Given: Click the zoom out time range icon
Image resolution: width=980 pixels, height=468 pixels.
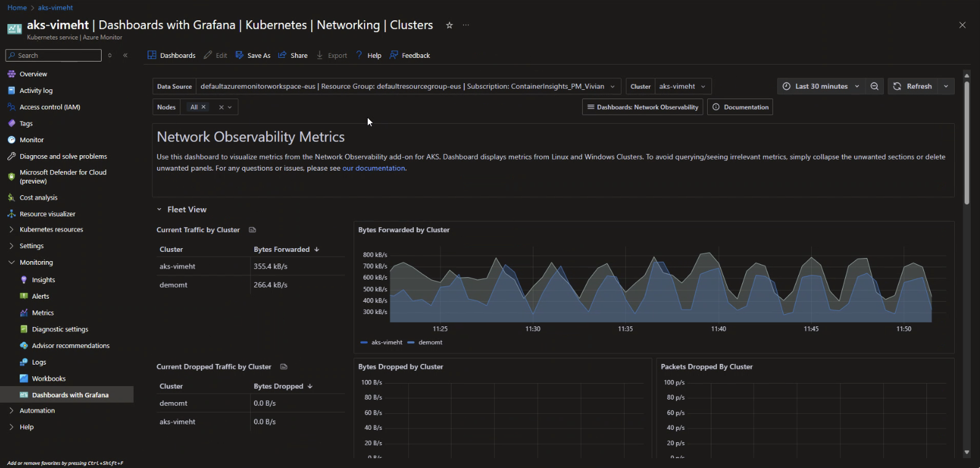Looking at the screenshot, I should point(874,86).
